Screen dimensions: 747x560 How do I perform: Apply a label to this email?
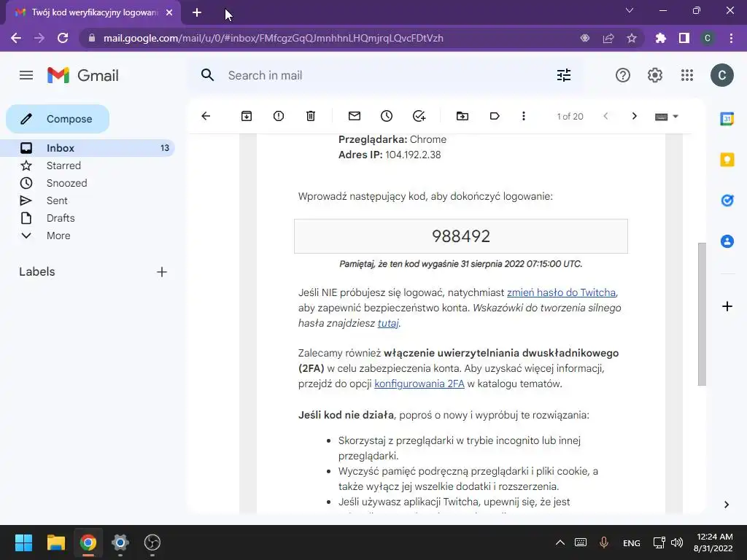495,116
